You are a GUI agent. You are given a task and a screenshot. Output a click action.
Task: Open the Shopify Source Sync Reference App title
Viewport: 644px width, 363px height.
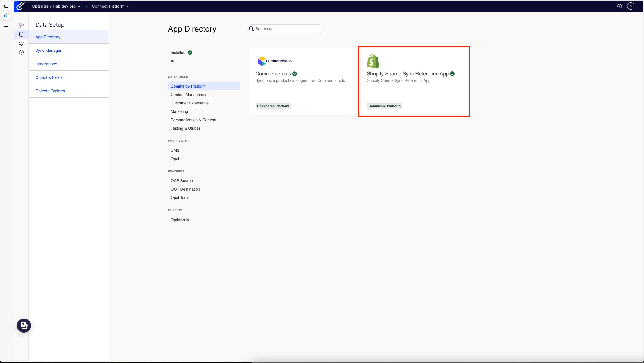408,74
